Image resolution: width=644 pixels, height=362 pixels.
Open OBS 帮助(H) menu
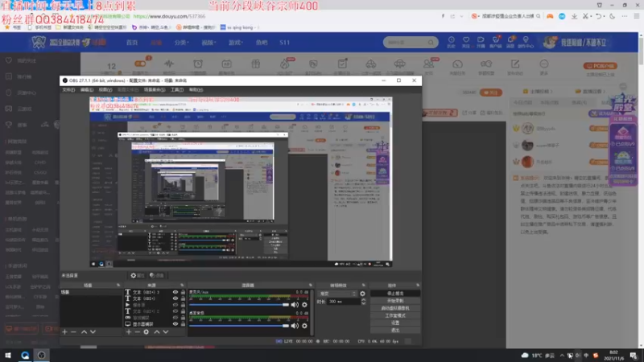196,89
